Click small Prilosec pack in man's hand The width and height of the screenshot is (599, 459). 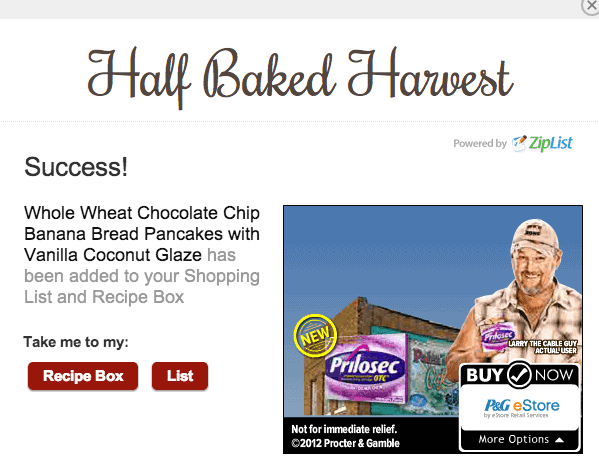point(498,335)
